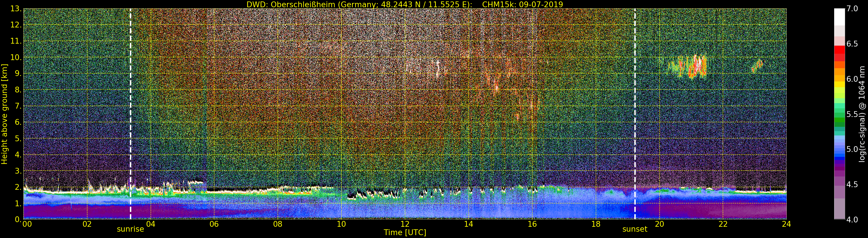Click the 'Height above ground [km]' axis label

click(x=4, y=114)
